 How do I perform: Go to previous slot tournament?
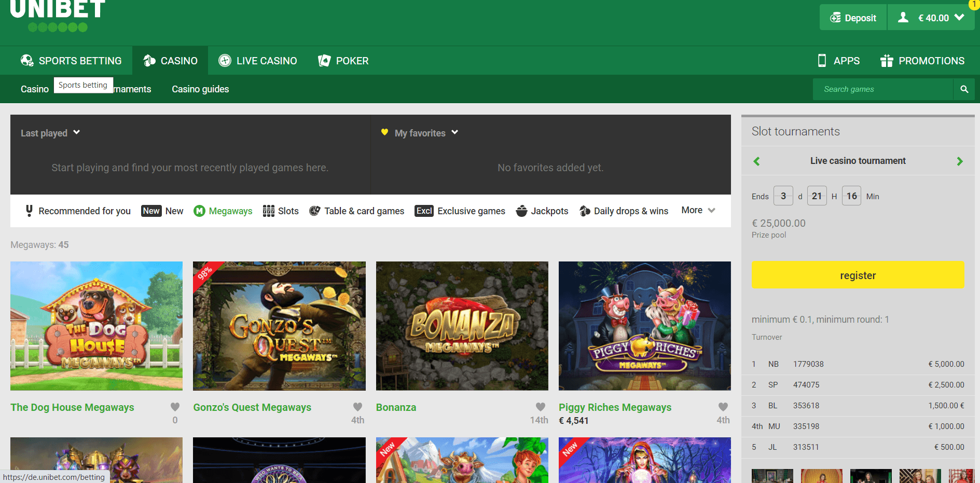(756, 161)
